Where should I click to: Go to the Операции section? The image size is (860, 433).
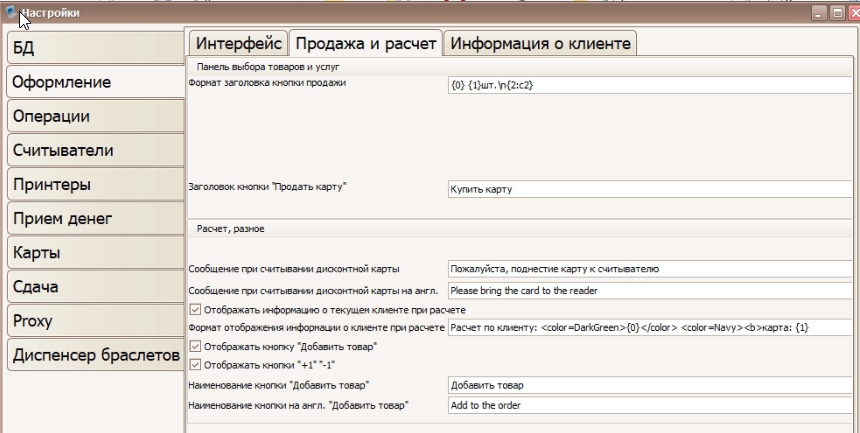(x=95, y=116)
